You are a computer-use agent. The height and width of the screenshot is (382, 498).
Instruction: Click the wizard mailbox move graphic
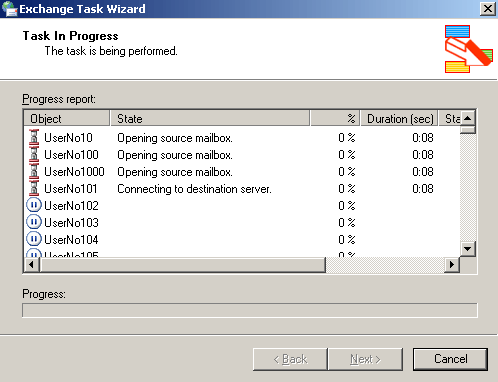pyautogui.click(x=469, y=49)
